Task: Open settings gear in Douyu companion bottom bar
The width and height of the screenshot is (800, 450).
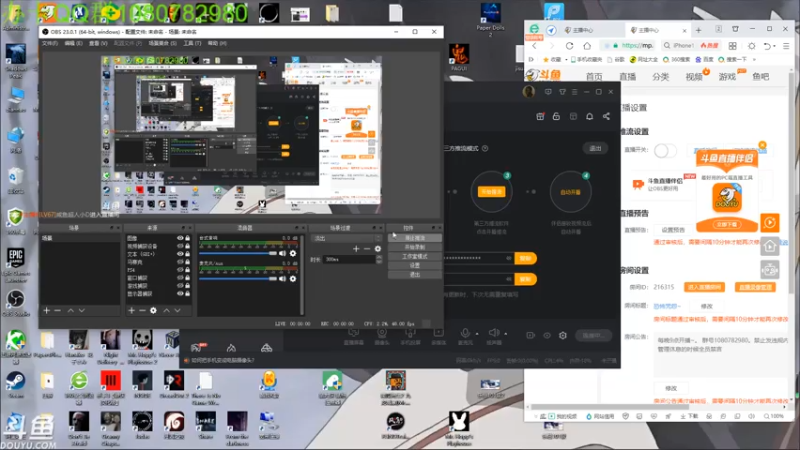Action: point(563,335)
